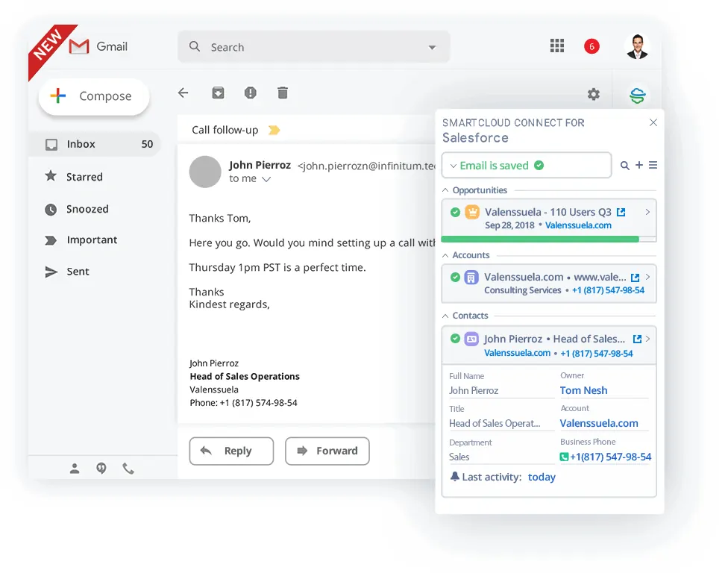This screenshot has width=728, height=582.
Task: Click the green phone icon beside Business Phone
Action: tap(564, 457)
